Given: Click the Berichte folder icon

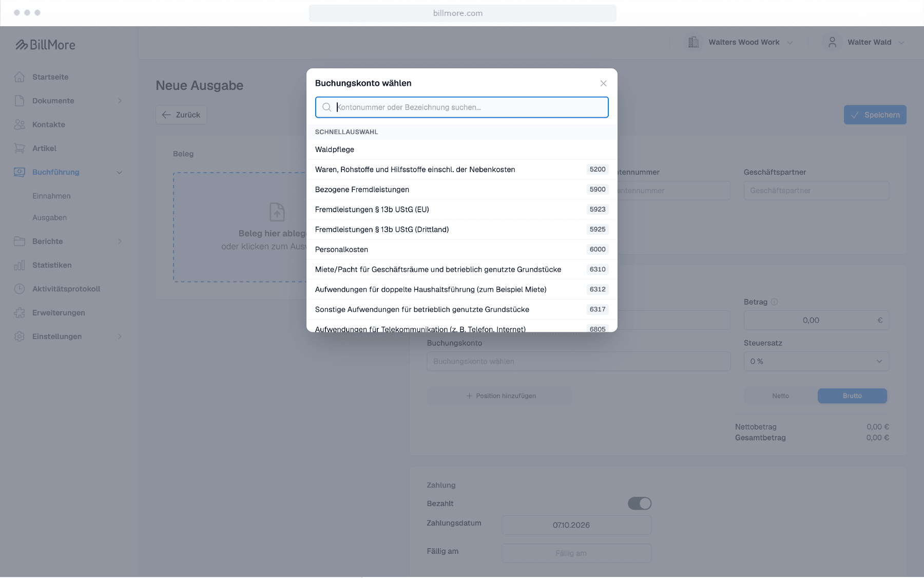Looking at the screenshot, I should coord(20,241).
